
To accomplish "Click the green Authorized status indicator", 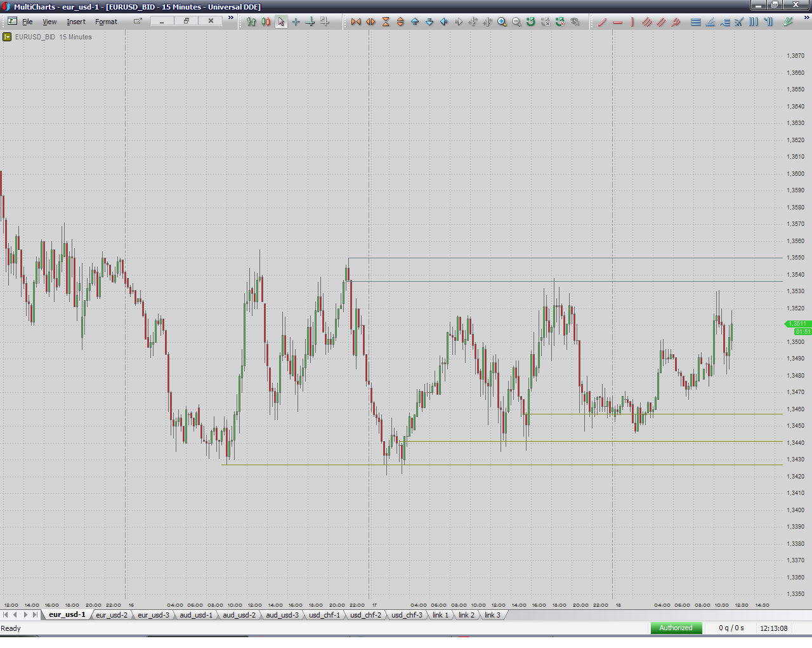I will pos(676,628).
